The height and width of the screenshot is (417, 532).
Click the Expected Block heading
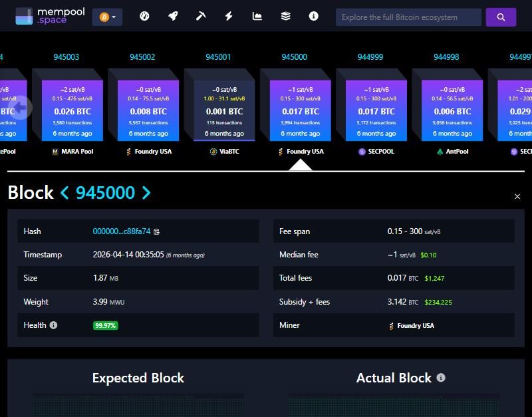pyautogui.click(x=138, y=378)
